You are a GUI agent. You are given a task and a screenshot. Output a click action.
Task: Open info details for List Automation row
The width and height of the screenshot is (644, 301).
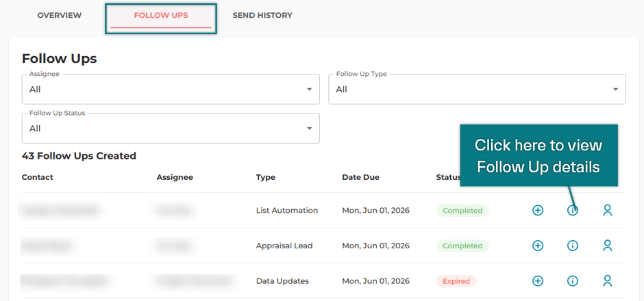coord(573,211)
